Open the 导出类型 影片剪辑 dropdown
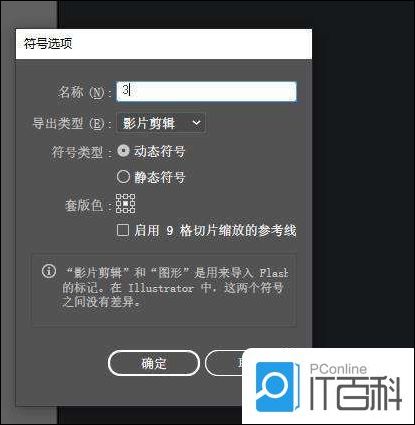The width and height of the screenshot is (415, 425). [x=161, y=123]
